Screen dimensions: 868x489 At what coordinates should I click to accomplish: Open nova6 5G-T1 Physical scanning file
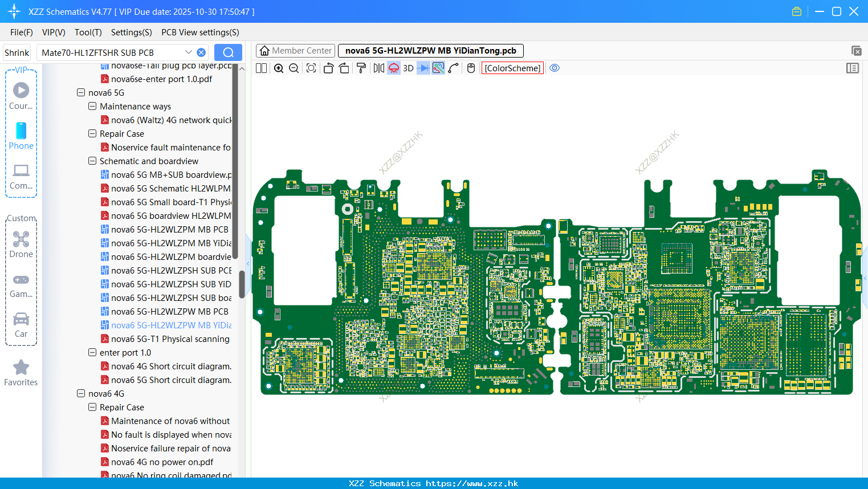(x=165, y=339)
